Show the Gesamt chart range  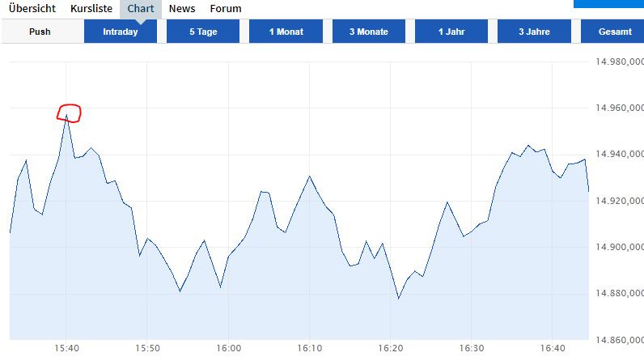(x=612, y=32)
